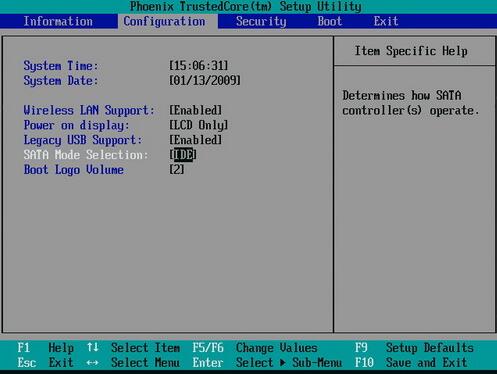Click the System Time label
The image size is (497, 374).
[61, 66]
